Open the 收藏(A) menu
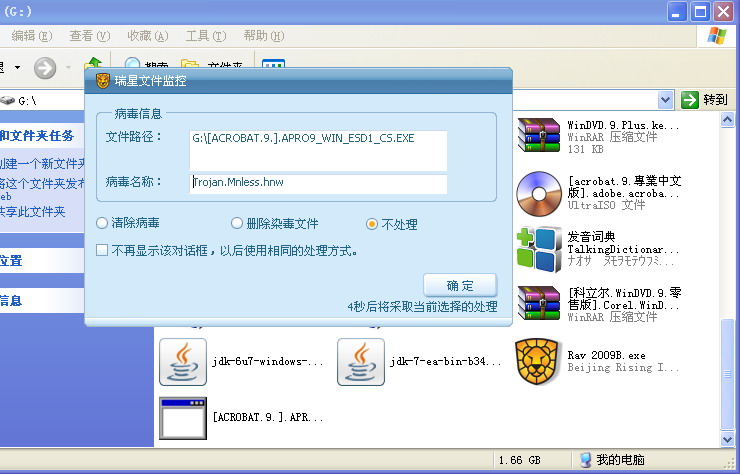The height and width of the screenshot is (474, 740). (148, 36)
